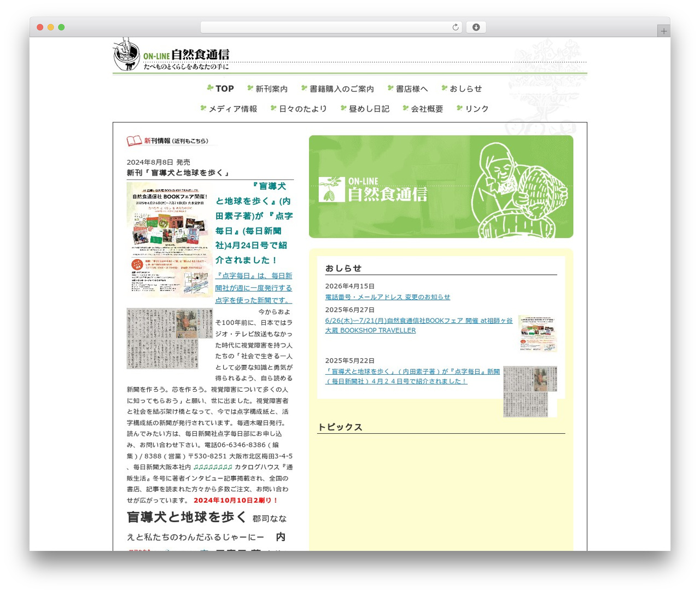Image resolution: width=700 pixels, height=593 pixels.
Task: Click BOOKフェア thumbnail in おしらせ list
Action: (538, 333)
